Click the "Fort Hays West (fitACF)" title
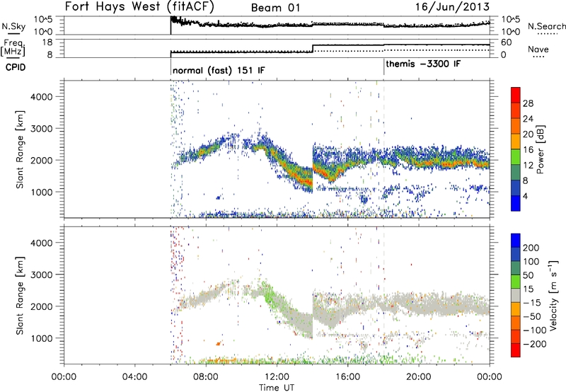This screenshot has width=566, height=392. tap(139, 6)
